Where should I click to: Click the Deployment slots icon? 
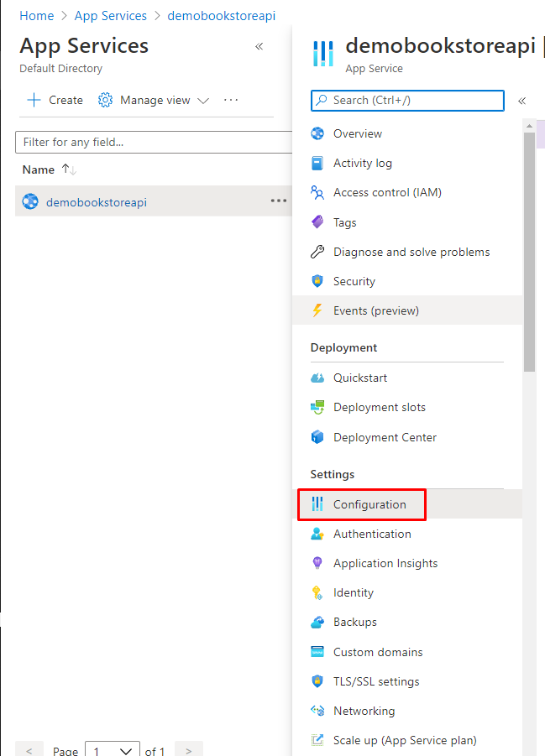pyautogui.click(x=317, y=408)
